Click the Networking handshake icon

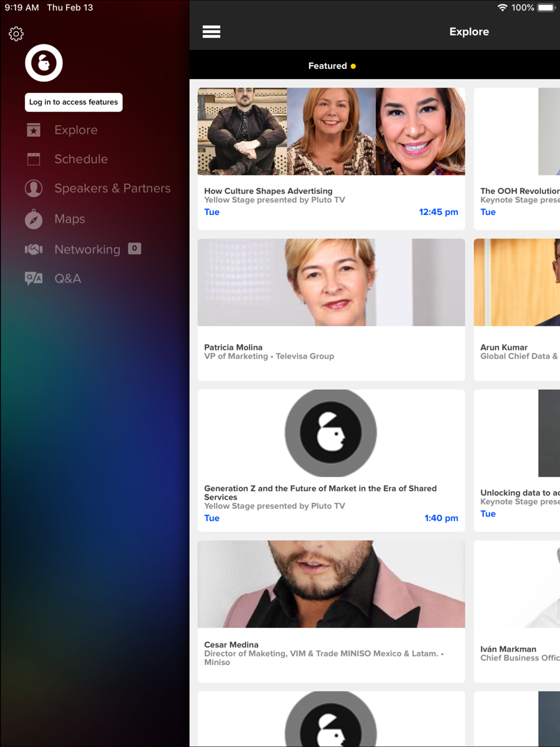pos(34,249)
